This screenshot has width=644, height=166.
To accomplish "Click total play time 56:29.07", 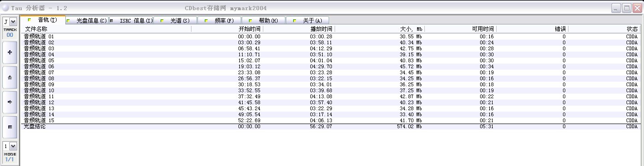I will coord(321,126).
